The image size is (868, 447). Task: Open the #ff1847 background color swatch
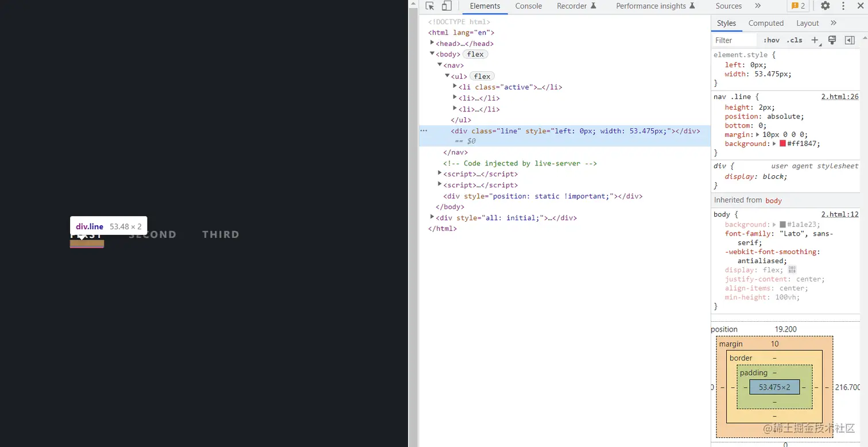tap(782, 144)
